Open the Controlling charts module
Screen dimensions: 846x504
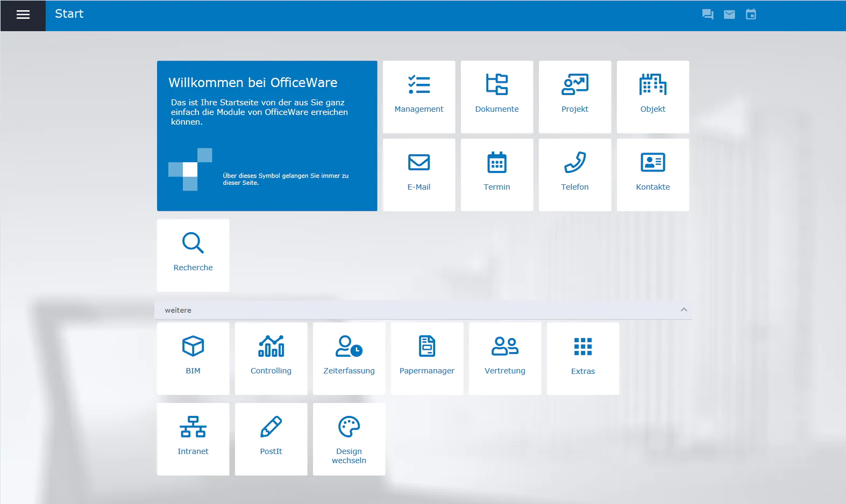(271, 358)
